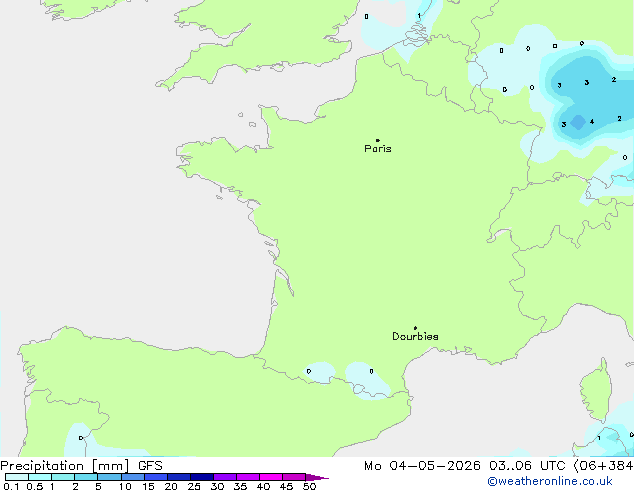Select the magenta 40–45 mm legend swatch
Screen dimensions: 634x490
tap(271, 477)
